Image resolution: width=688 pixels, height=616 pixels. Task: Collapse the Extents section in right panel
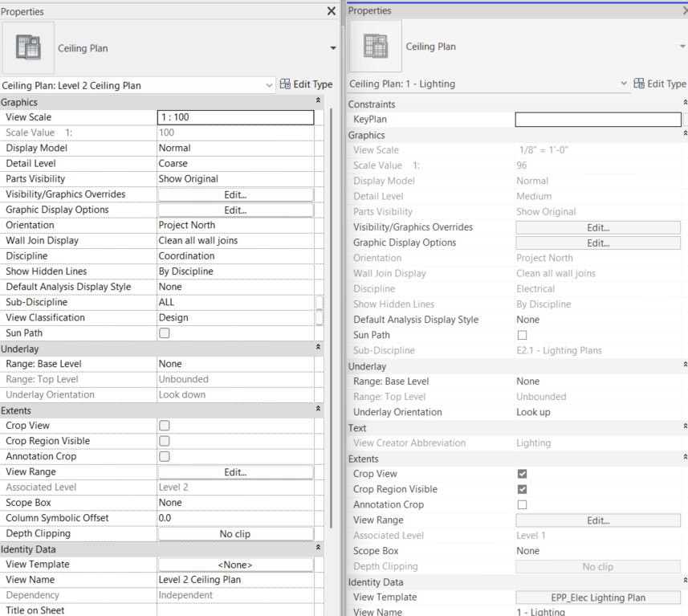685,457
